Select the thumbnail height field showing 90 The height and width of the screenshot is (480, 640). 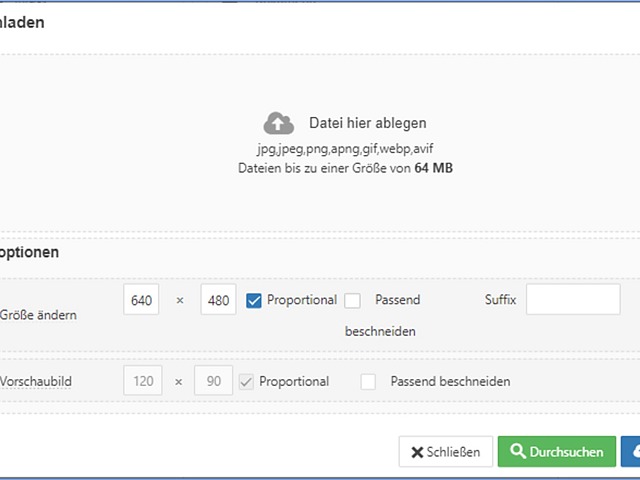point(213,381)
